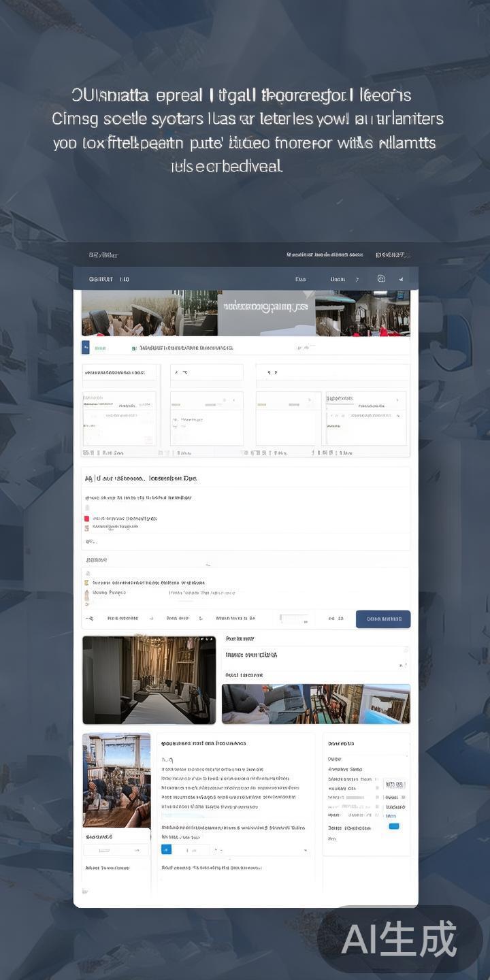
Task: Expand the dropdown arrow right of the article toolbar
Action: pos(304,850)
